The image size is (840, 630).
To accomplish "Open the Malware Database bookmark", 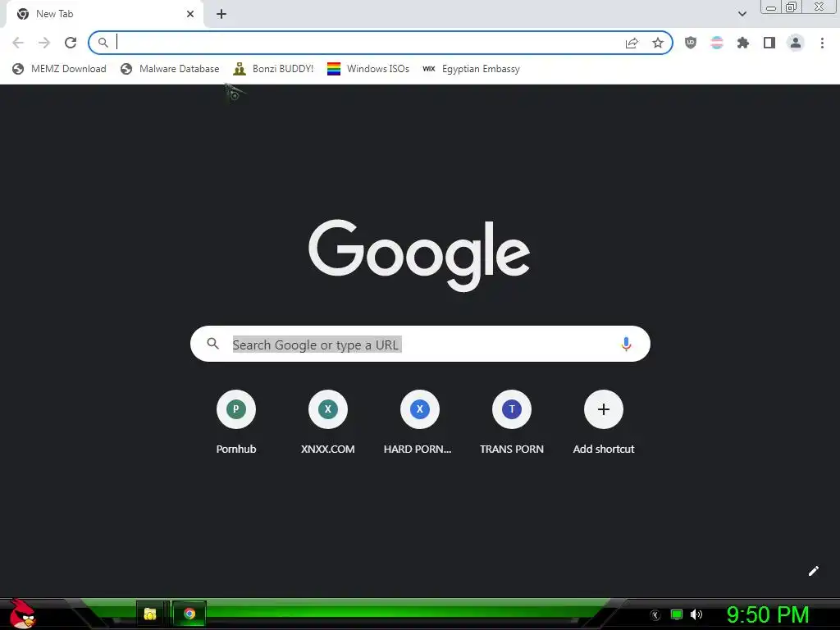I will pyautogui.click(x=170, y=69).
